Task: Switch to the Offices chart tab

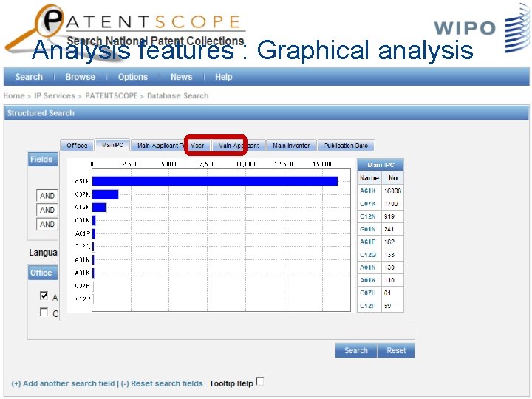Action: [x=77, y=146]
